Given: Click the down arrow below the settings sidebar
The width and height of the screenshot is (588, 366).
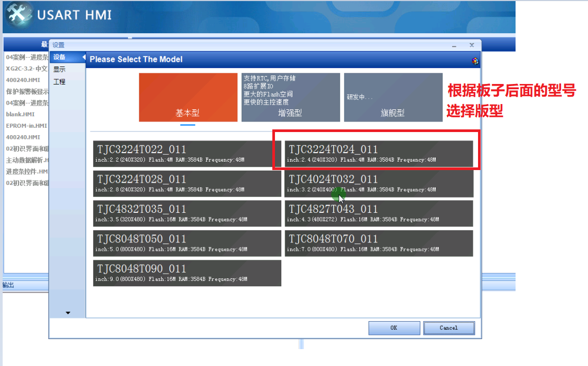Looking at the screenshot, I should (x=68, y=313).
